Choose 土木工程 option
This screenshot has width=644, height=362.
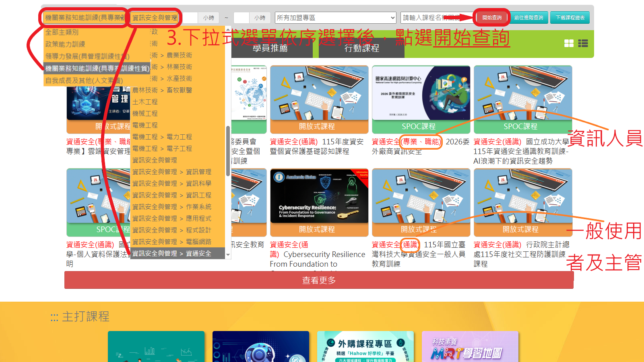[x=178, y=102]
